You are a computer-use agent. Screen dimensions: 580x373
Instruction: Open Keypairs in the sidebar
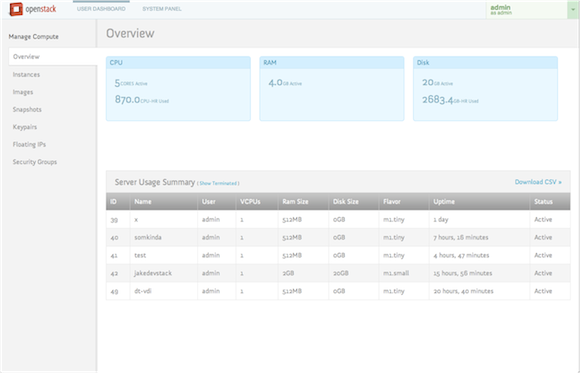coord(25,127)
